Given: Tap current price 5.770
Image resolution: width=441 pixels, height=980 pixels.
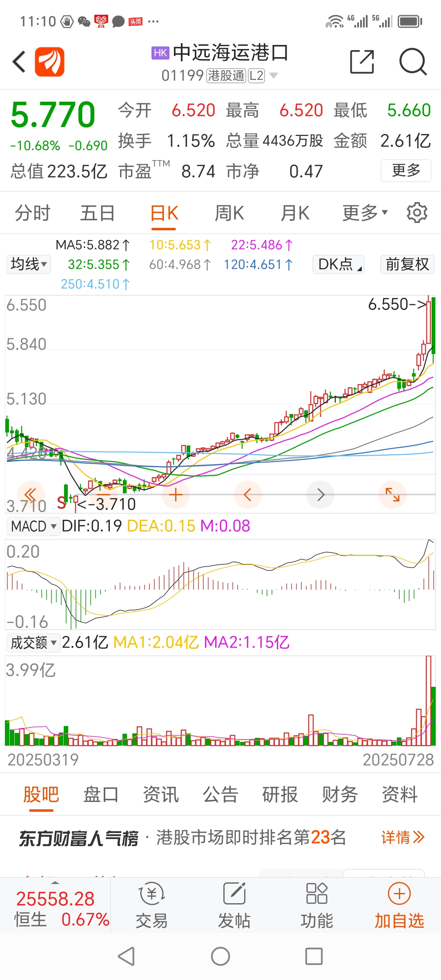Looking at the screenshot, I should tap(53, 114).
